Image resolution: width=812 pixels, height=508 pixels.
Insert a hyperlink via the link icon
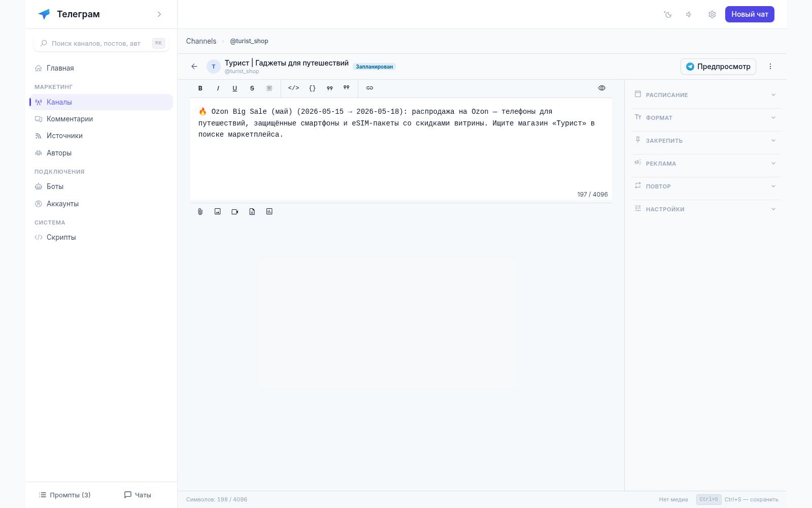tap(370, 88)
